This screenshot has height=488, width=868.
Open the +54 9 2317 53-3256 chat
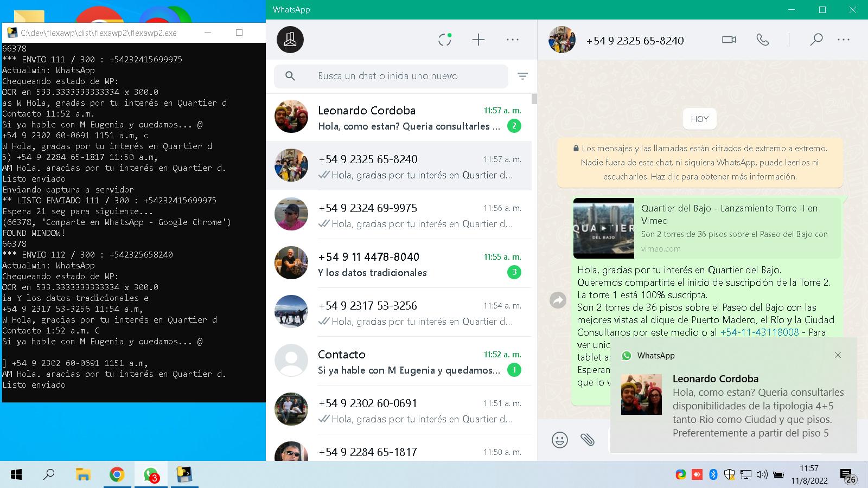coord(399,312)
